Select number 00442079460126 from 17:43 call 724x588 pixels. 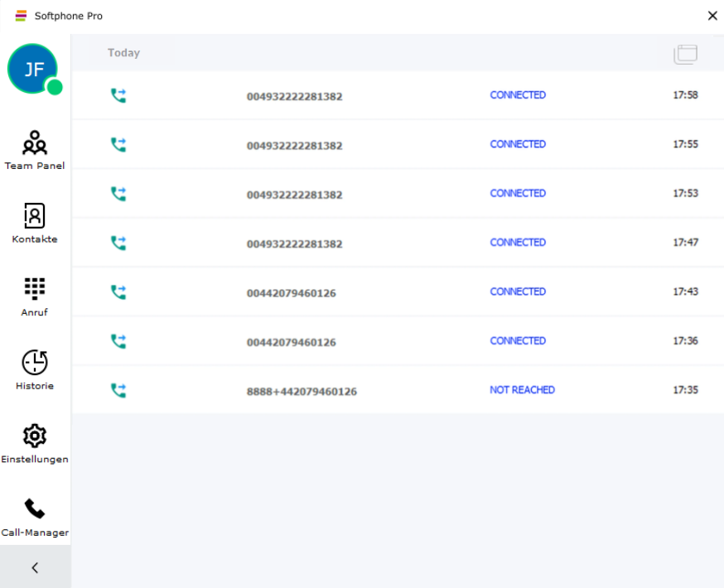(x=291, y=293)
